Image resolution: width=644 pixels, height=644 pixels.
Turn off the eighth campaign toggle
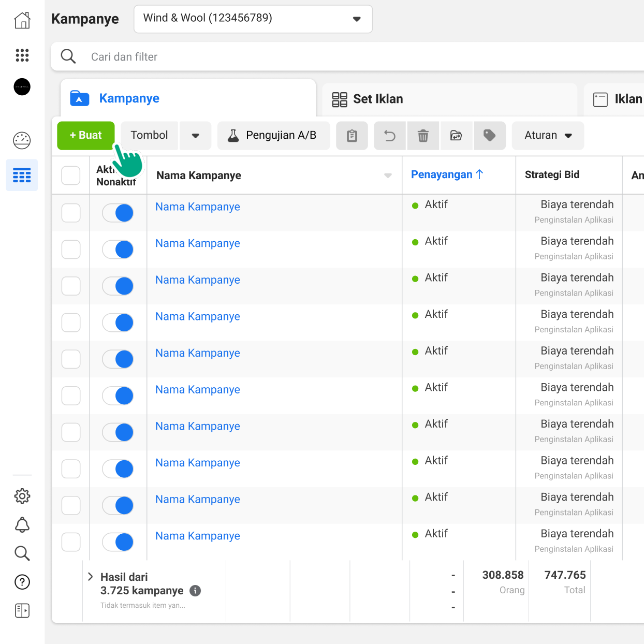pyautogui.click(x=118, y=469)
